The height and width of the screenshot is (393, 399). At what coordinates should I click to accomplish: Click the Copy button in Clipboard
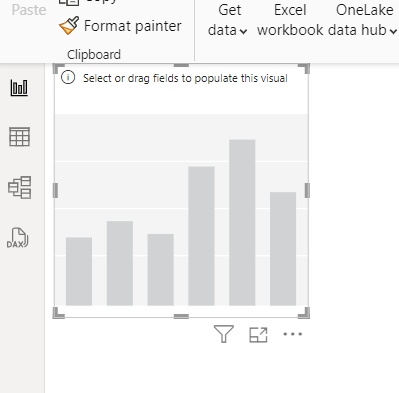(87, 2)
